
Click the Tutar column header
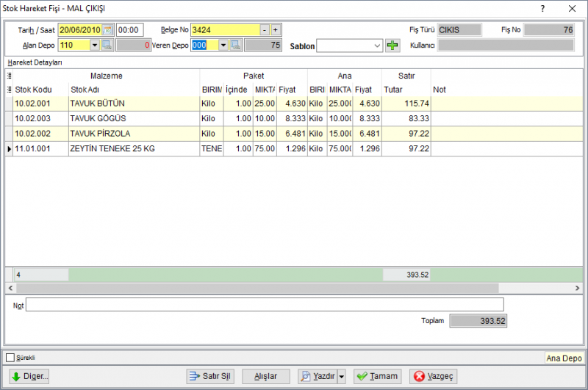[x=406, y=90]
